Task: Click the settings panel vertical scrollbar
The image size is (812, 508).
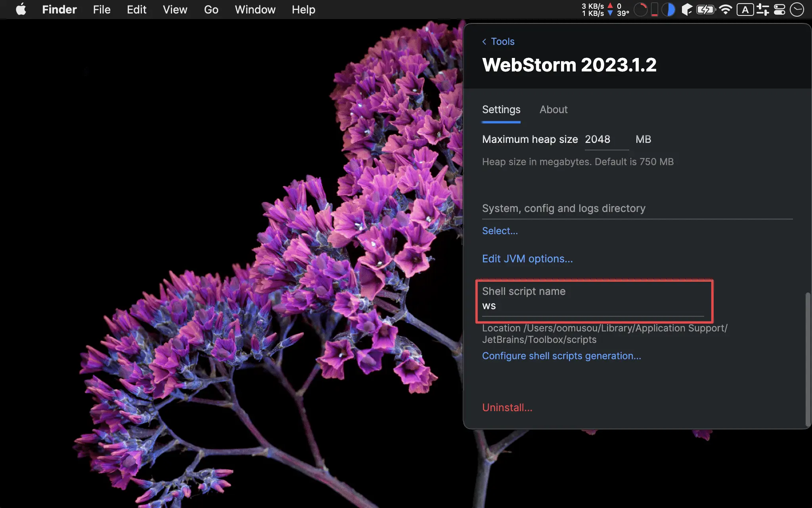Action: (808, 359)
